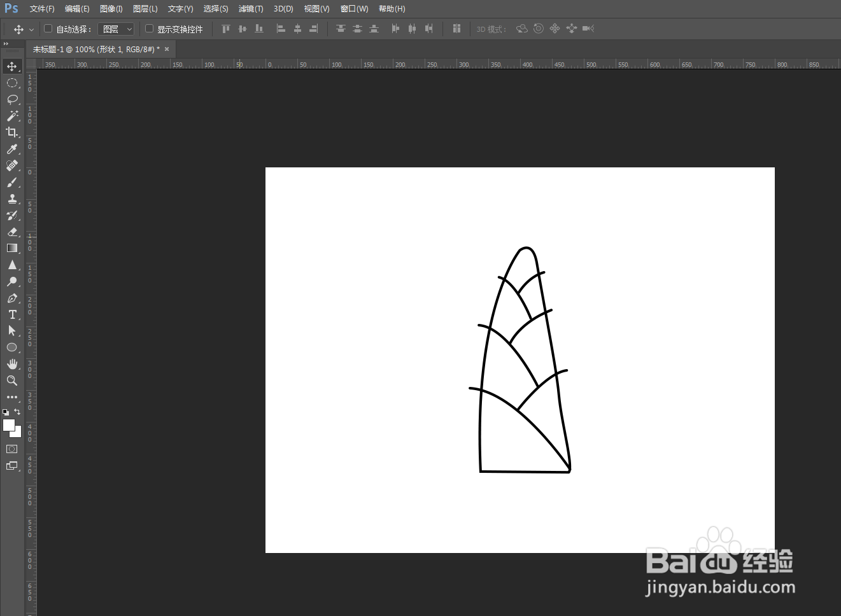Image resolution: width=841 pixels, height=616 pixels.
Task: Select the Path Selection tool
Action: (12, 331)
